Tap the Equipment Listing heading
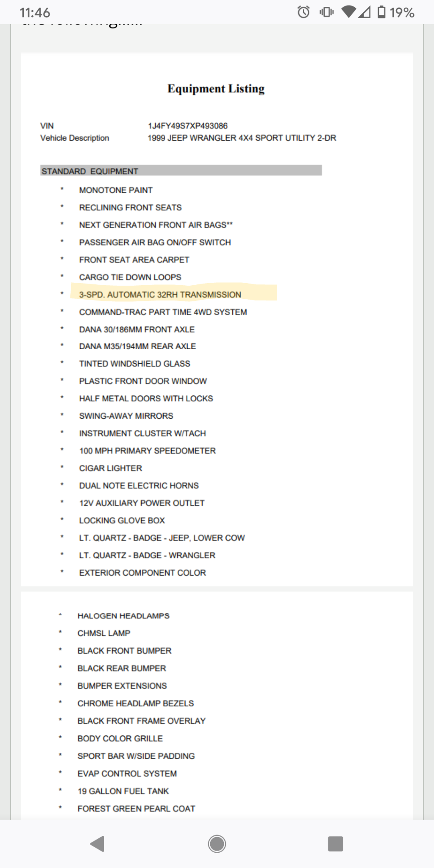Screen dimensions: 434x868 click(x=216, y=89)
